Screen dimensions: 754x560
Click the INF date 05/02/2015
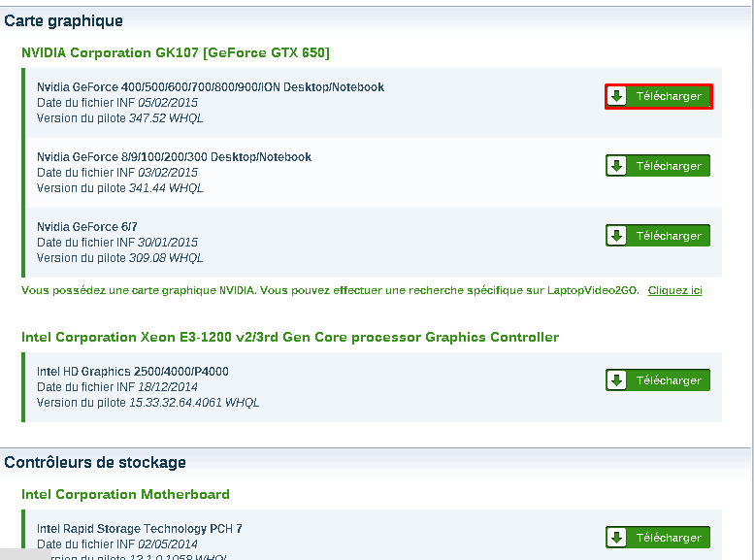point(168,103)
